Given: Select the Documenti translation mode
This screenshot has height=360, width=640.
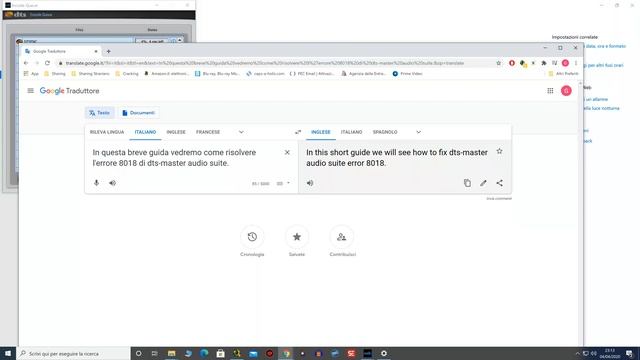Looking at the screenshot, I should click(x=138, y=113).
